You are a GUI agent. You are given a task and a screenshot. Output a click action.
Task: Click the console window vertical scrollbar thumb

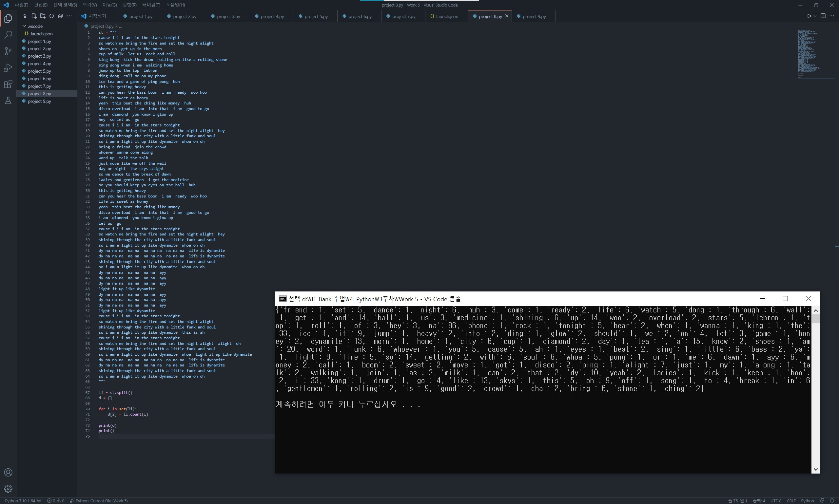[816, 319]
